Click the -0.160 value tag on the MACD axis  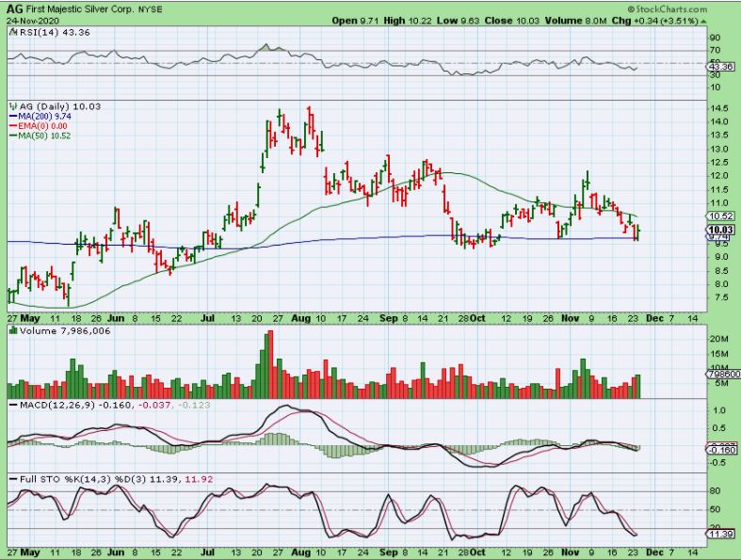[x=721, y=450]
